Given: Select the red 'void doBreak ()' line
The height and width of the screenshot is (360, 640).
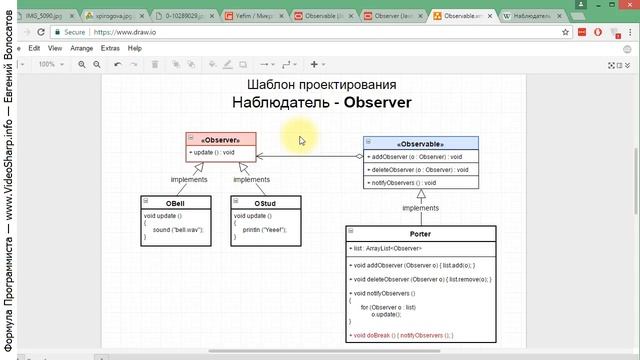Looking at the screenshot, I should pyautogui.click(x=401, y=336).
